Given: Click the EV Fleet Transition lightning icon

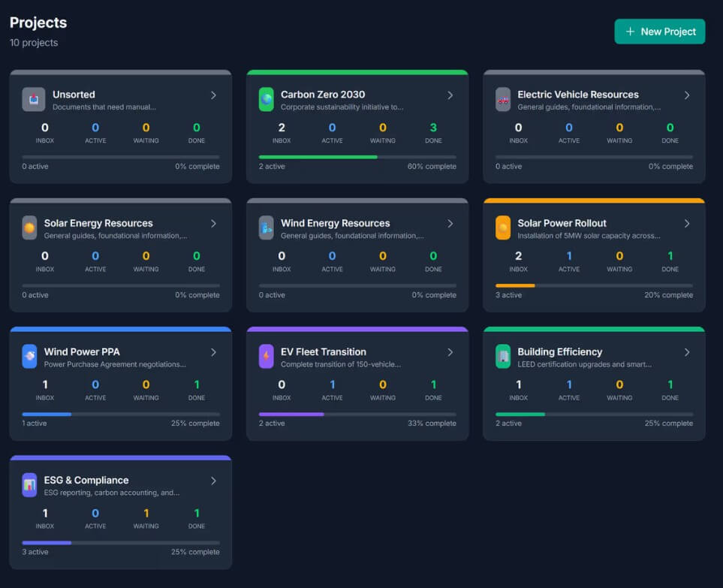Looking at the screenshot, I should [266, 357].
